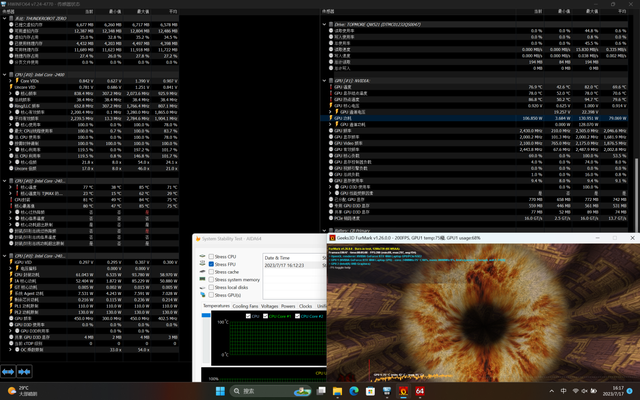Click the Date & Time column header
Viewport: 640px width, 400px height.
277,257
